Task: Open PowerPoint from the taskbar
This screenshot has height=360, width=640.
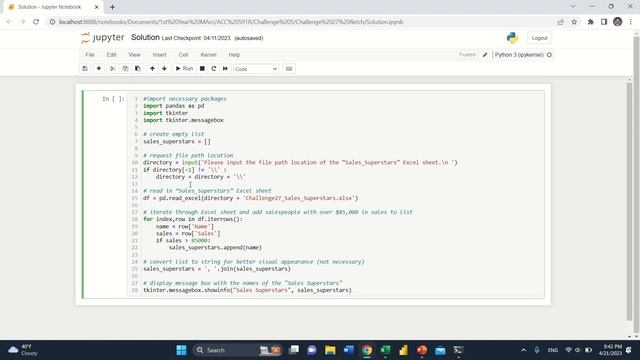Action: [422, 350]
